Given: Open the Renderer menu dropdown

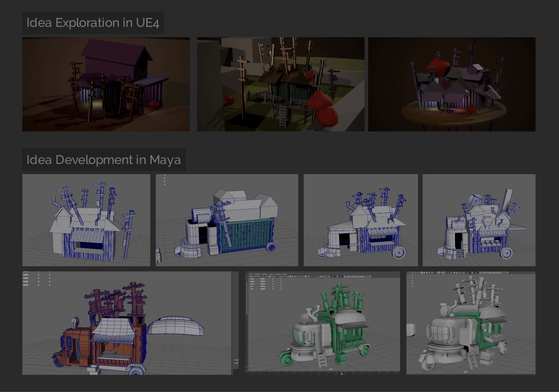Looking at the screenshot, I should (x=278, y=274).
